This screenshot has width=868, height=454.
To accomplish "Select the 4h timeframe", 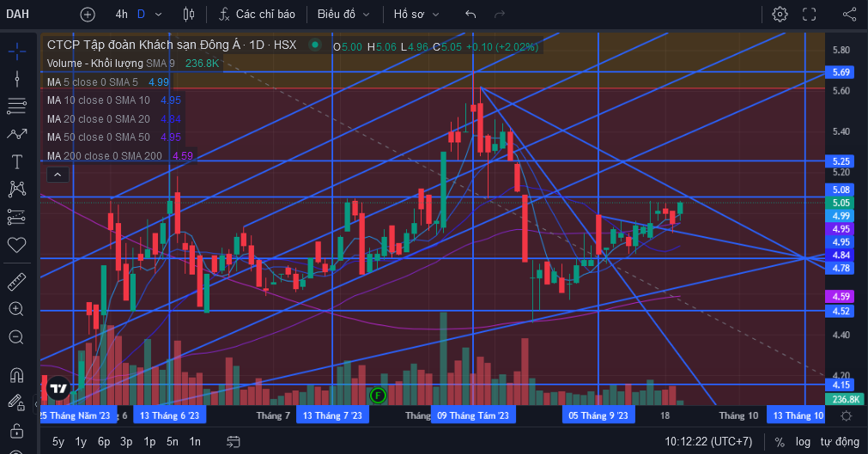I will click(121, 15).
